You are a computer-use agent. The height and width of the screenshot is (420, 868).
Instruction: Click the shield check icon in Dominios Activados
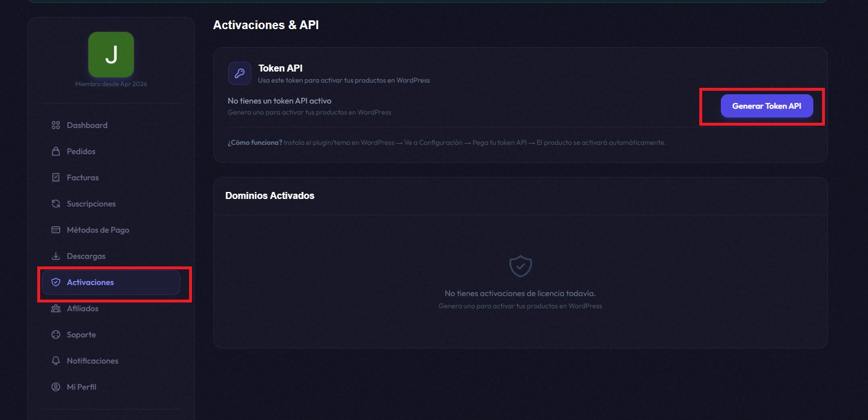520,266
